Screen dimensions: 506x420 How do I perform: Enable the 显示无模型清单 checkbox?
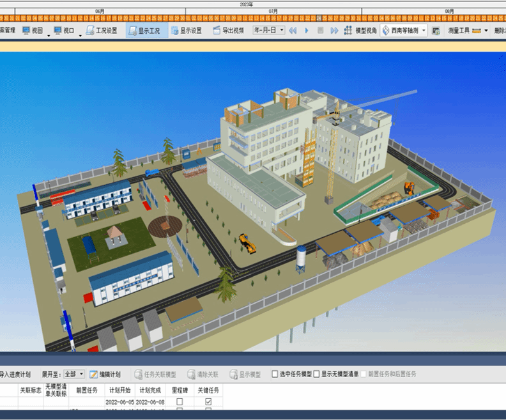point(317,374)
